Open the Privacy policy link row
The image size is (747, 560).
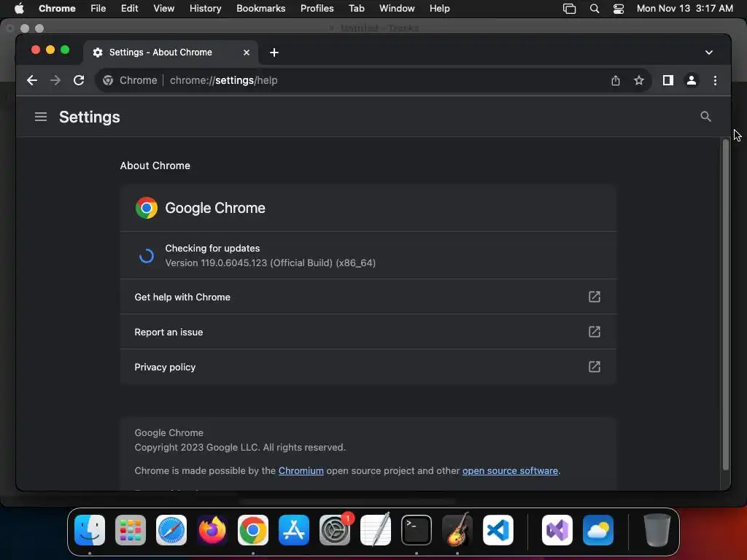[x=368, y=367]
